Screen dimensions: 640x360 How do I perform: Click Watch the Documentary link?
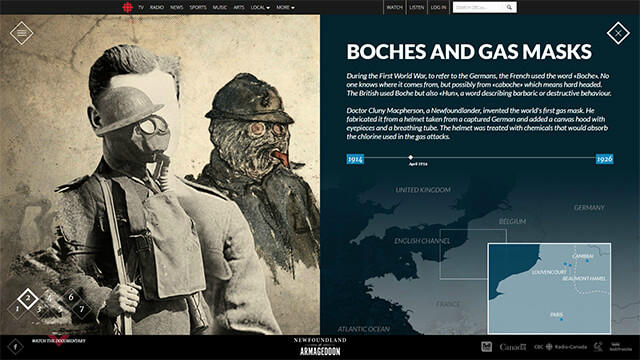pos(59,341)
